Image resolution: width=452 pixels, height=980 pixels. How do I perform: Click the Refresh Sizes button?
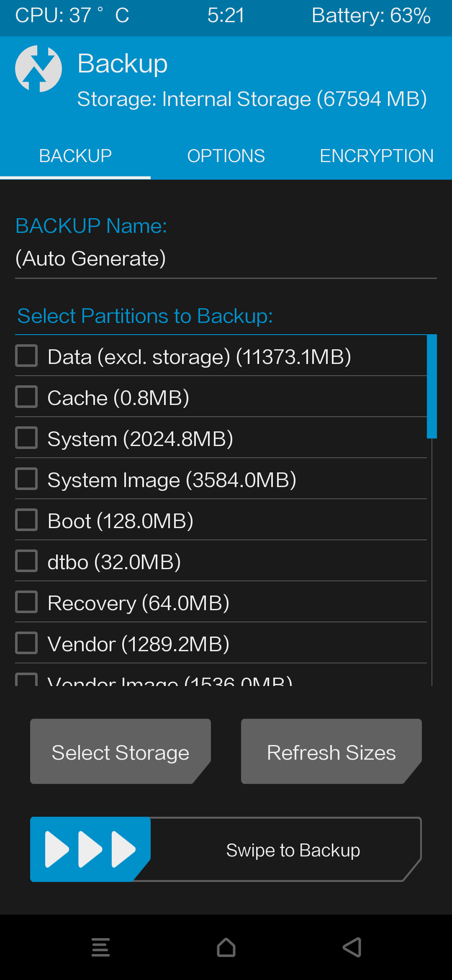coord(331,752)
